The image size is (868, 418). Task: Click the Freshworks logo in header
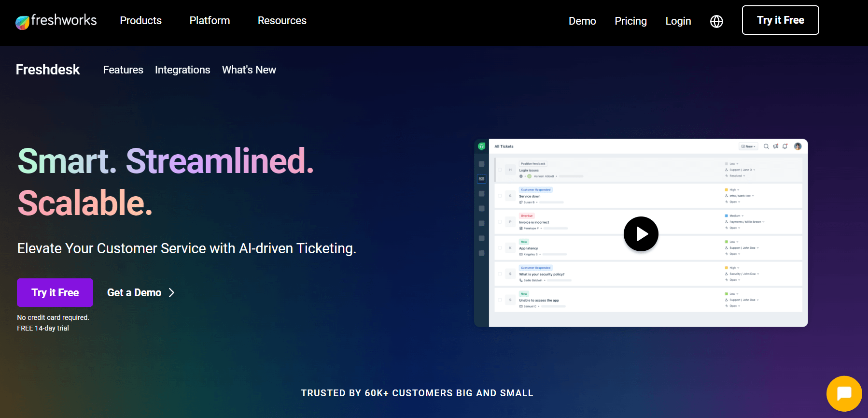click(56, 21)
